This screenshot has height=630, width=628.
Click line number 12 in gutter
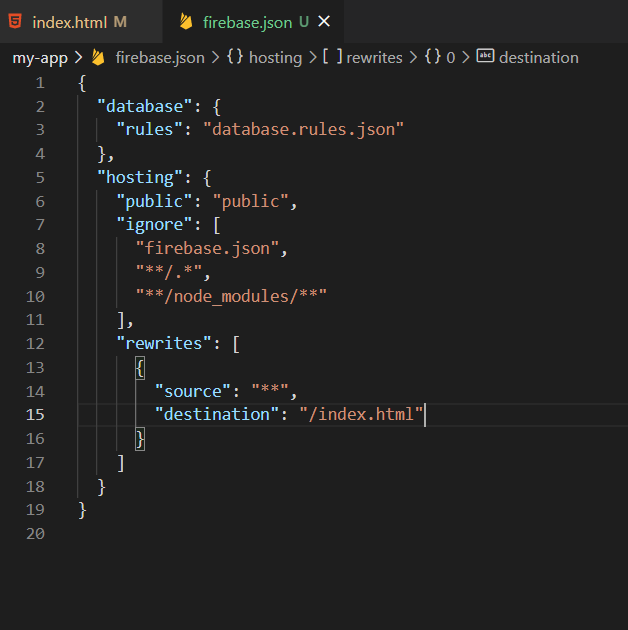click(35, 344)
